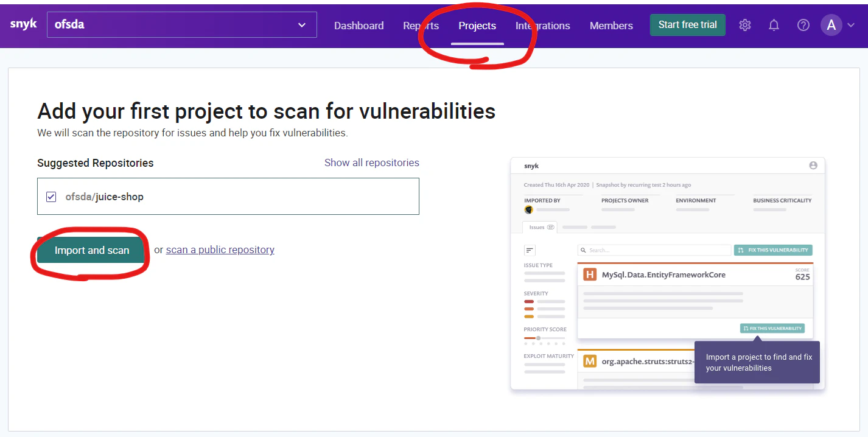Viewport: 868px width, 437px height.
Task: Click the Start free trial button
Action: click(x=688, y=25)
